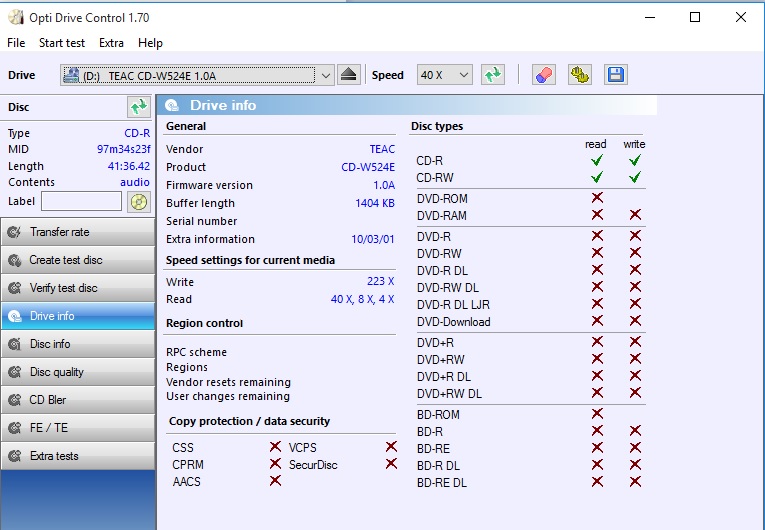Screen dimensions: 765x530
Task: Click the BD-RE DL row label
Action: pos(442,483)
